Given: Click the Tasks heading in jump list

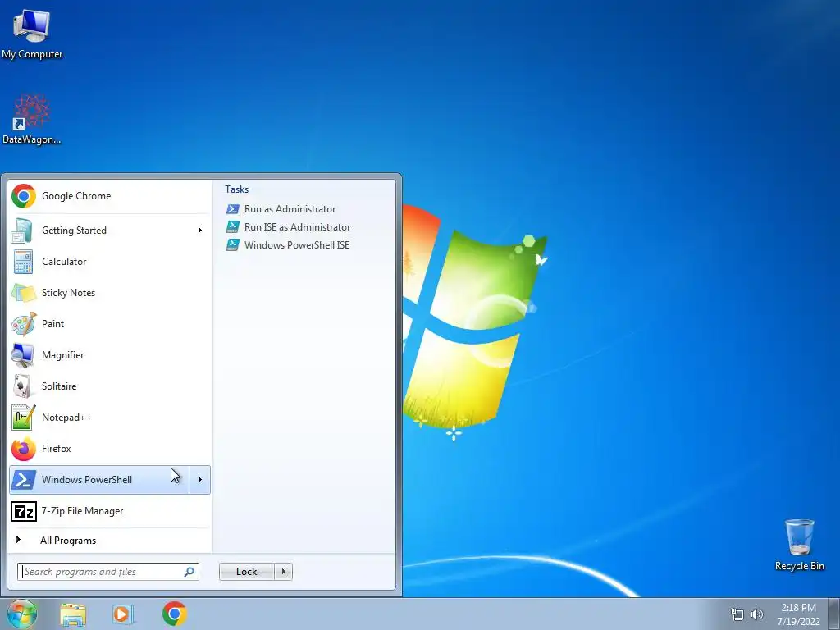Looking at the screenshot, I should tap(237, 189).
